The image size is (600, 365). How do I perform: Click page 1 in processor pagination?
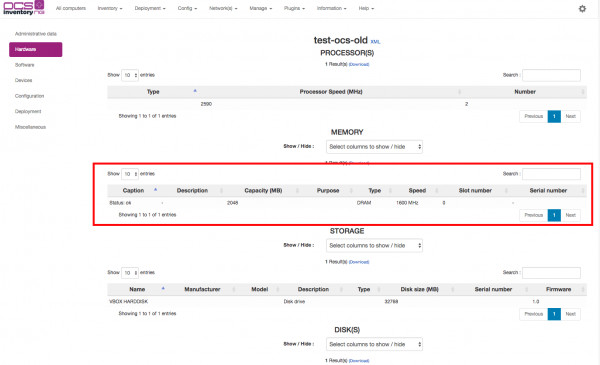click(x=554, y=116)
